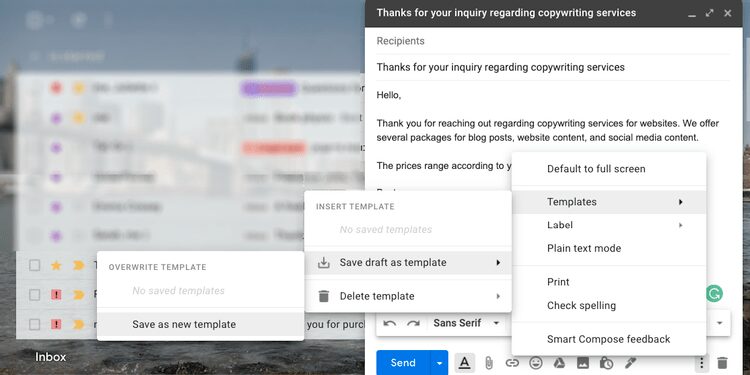Toggle confidential mode lock-clock icon
Image resolution: width=750 pixels, height=375 pixels.
point(607,363)
